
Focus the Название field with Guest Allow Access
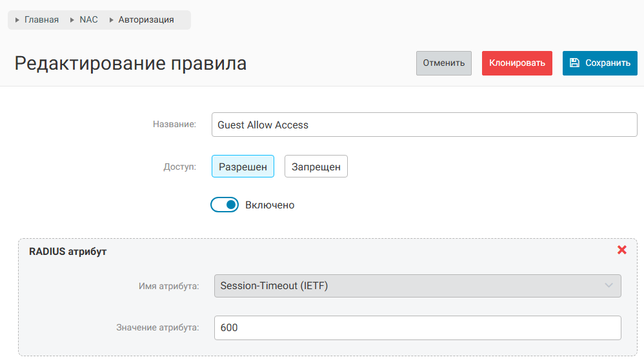pos(424,125)
